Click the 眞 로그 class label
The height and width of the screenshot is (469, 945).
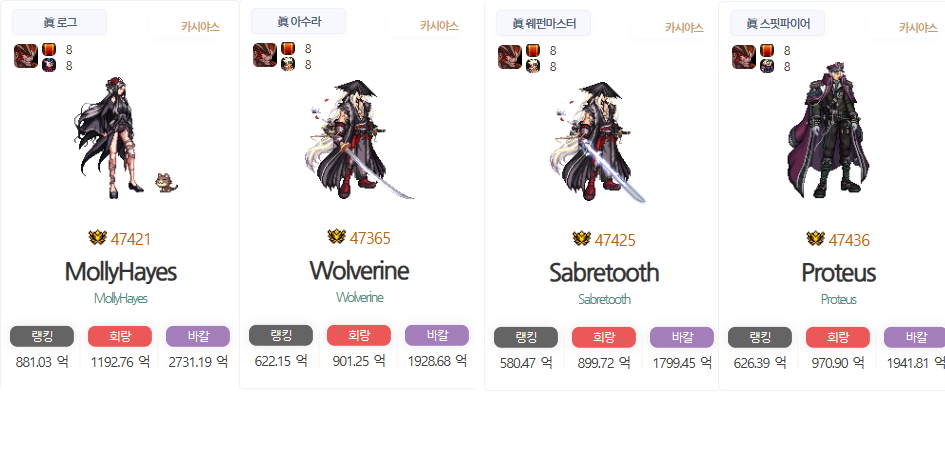click(x=60, y=22)
